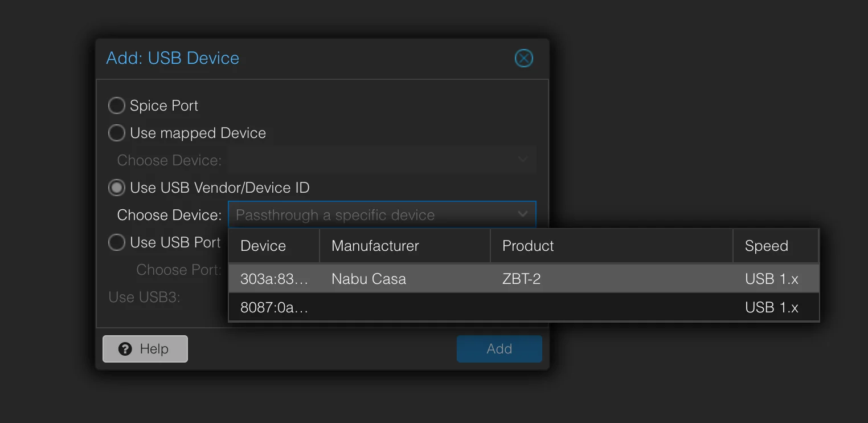
Task: Select device 8087:0a… in the list
Action: [x=523, y=307]
